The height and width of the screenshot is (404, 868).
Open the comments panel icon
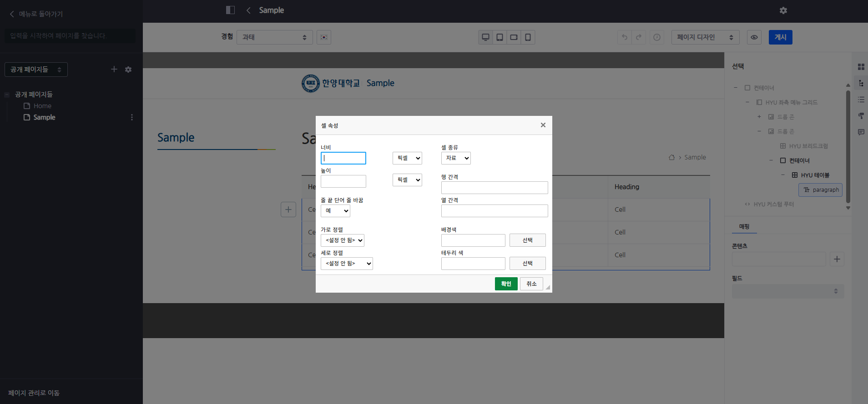point(861,132)
